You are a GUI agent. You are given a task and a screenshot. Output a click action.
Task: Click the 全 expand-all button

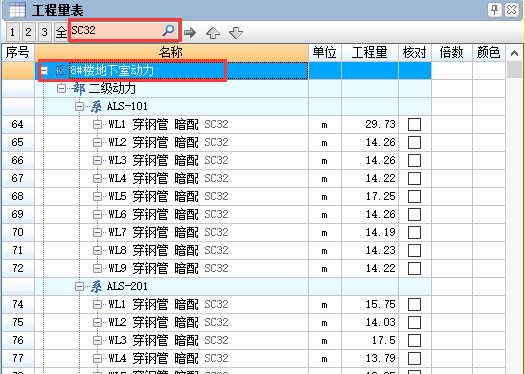(x=61, y=32)
